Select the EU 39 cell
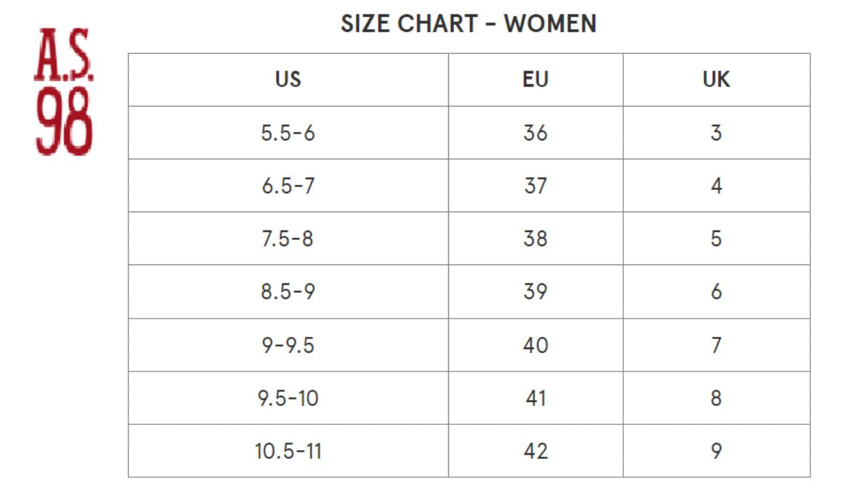This screenshot has width=868, height=488. pyautogui.click(x=535, y=291)
